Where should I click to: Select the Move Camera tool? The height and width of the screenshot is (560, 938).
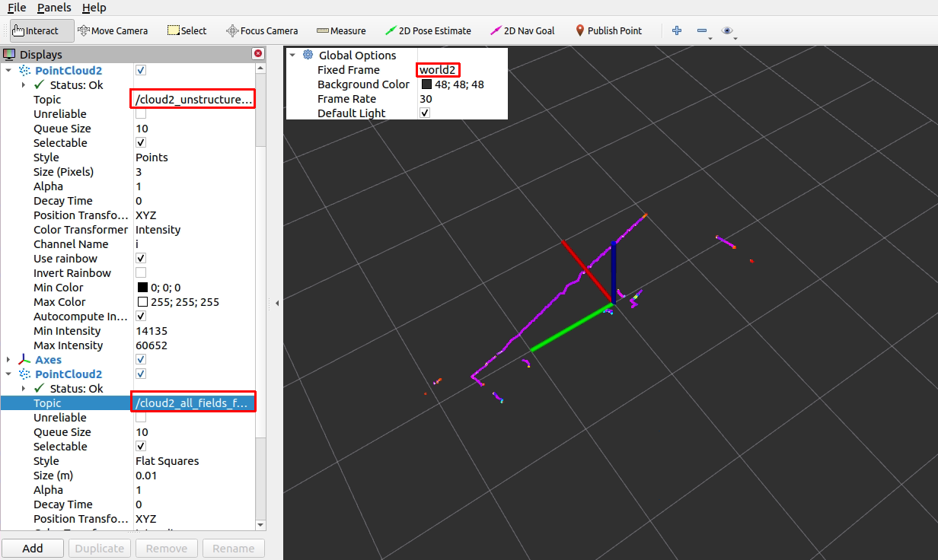pyautogui.click(x=113, y=31)
